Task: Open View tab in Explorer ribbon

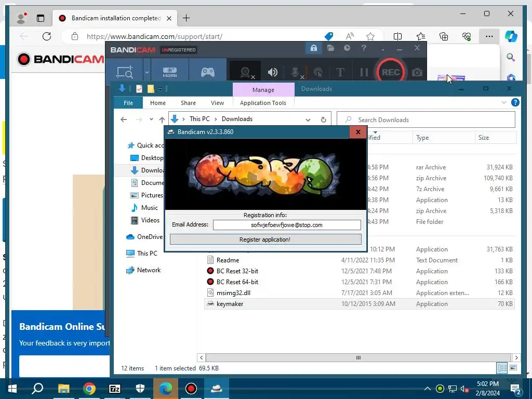Action: click(x=217, y=103)
